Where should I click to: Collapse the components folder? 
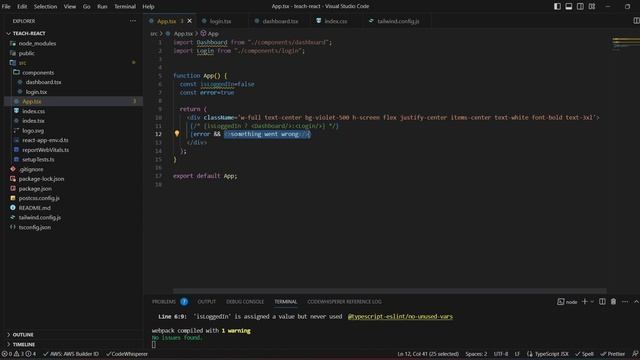pyautogui.click(x=38, y=73)
